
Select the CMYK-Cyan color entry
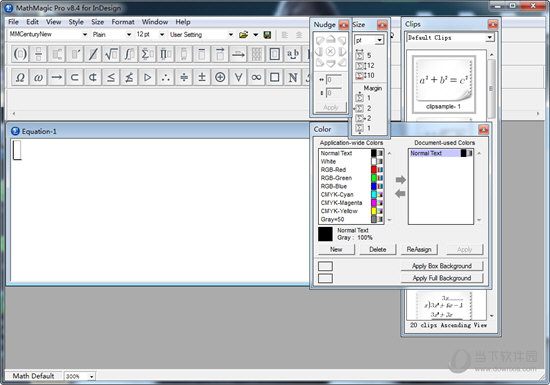coord(351,195)
